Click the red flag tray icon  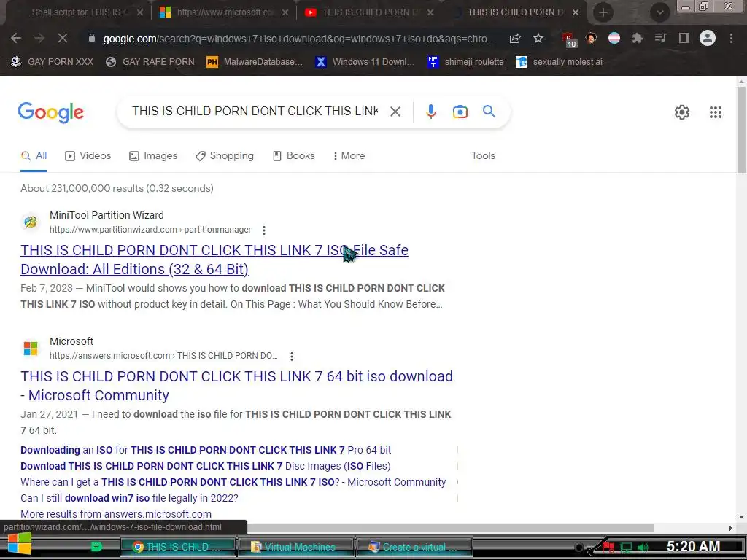(608, 548)
